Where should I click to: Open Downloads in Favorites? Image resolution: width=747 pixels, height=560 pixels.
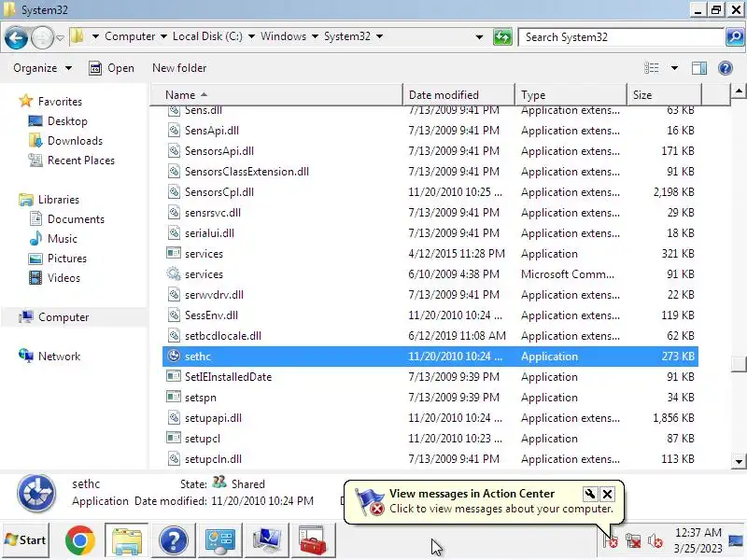(x=75, y=141)
